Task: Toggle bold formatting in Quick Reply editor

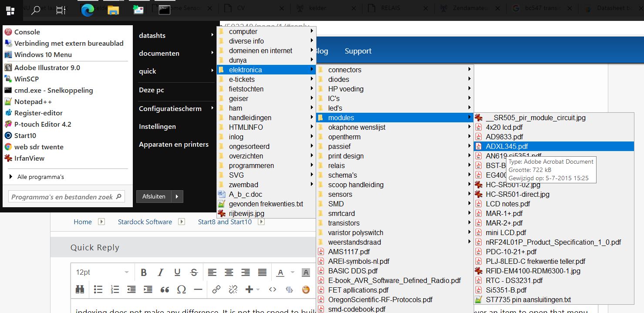Action: click(x=144, y=273)
